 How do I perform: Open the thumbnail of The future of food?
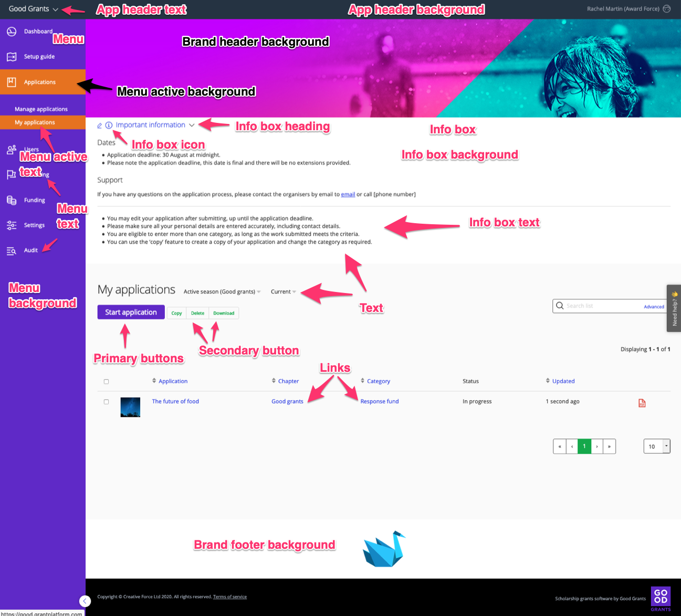(x=130, y=407)
